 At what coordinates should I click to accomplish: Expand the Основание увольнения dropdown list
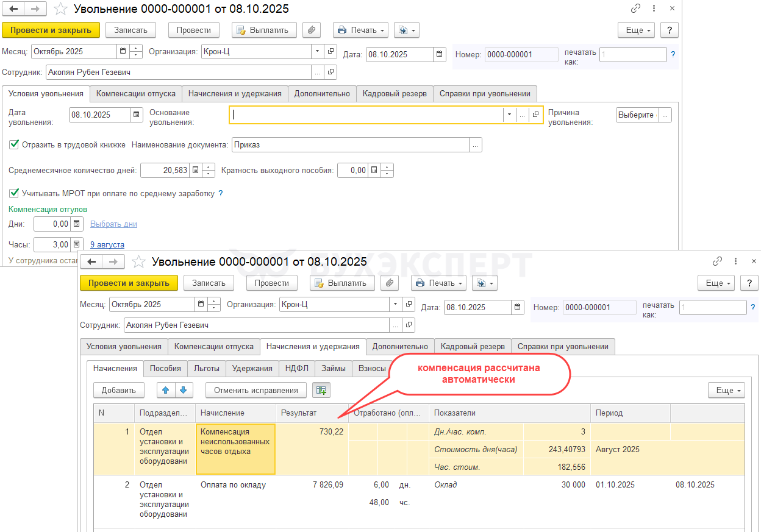(509, 115)
